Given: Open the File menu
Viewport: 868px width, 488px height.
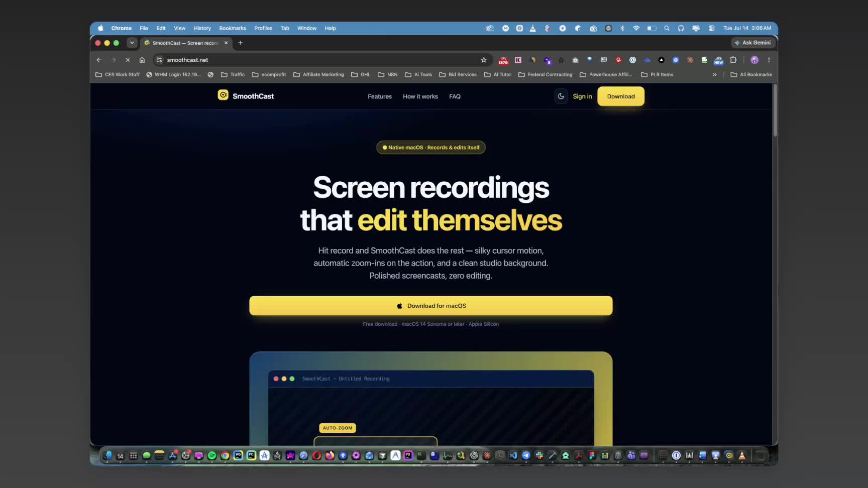Looking at the screenshot, I should pyautogui.click(x=144, y=28).
